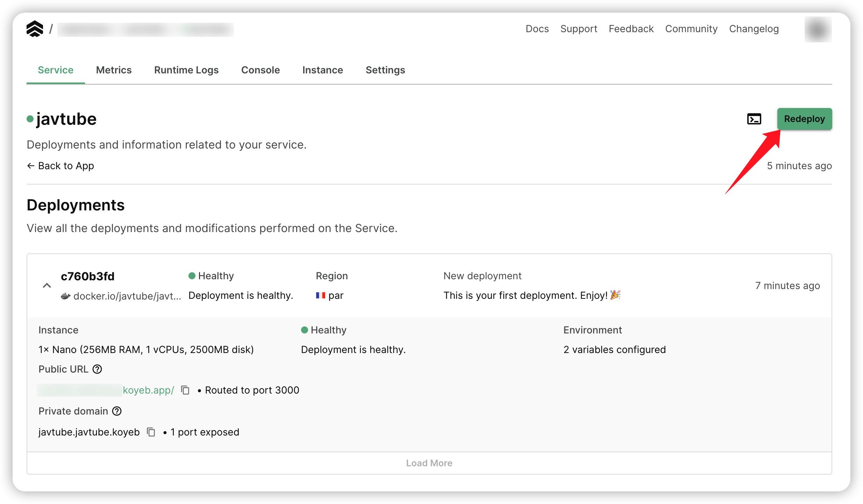Image resolution: width=863 pixels, height=504 pixels.
Task: Switch to the Service tab
Action: [56, 70]
